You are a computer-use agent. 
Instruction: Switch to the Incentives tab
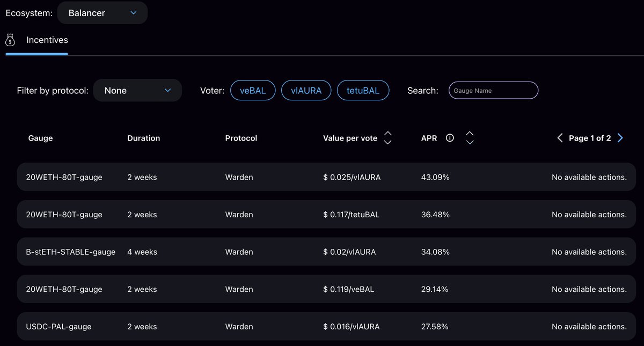coord(47,40)
